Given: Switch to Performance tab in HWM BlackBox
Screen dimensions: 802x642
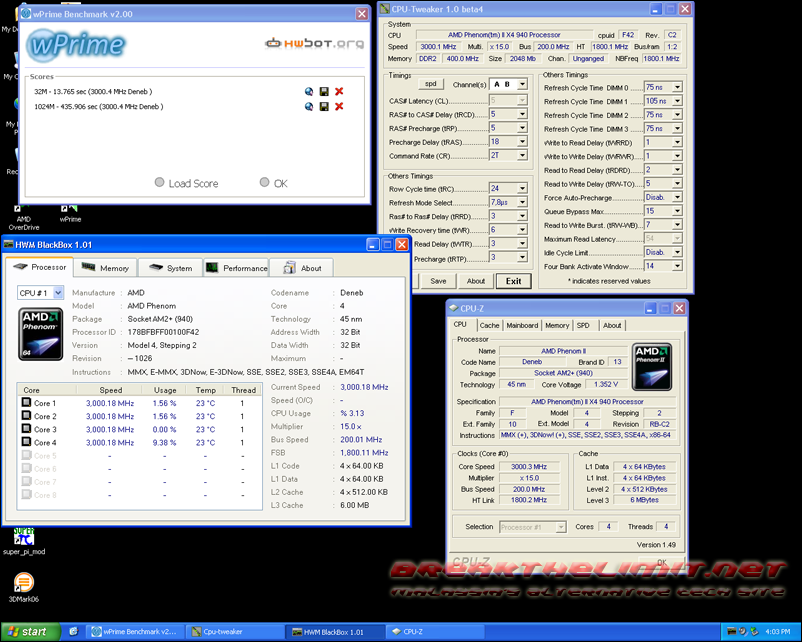Looking at the screenshot, I should (236, 268).
